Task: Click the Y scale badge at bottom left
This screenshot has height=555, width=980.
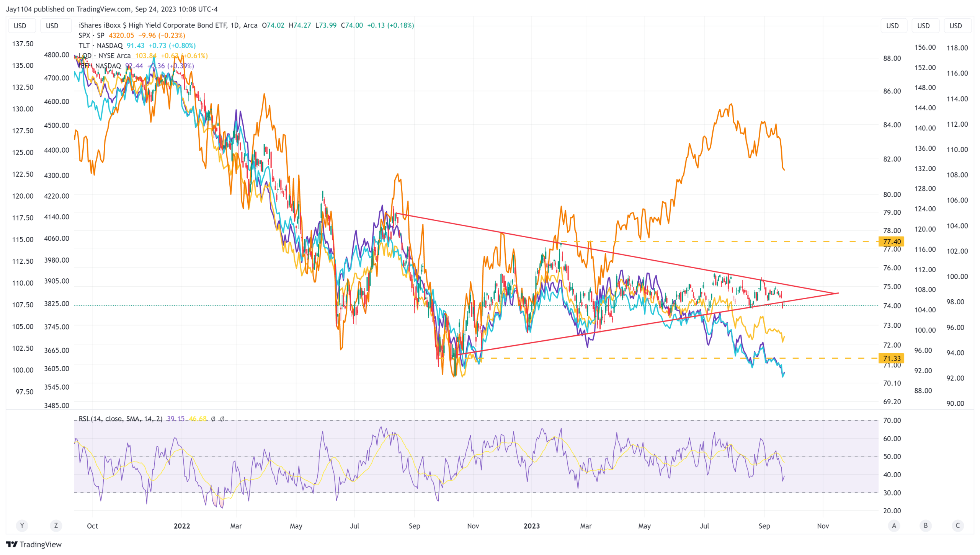Action: pyautogui.click(x=22, y=526)
